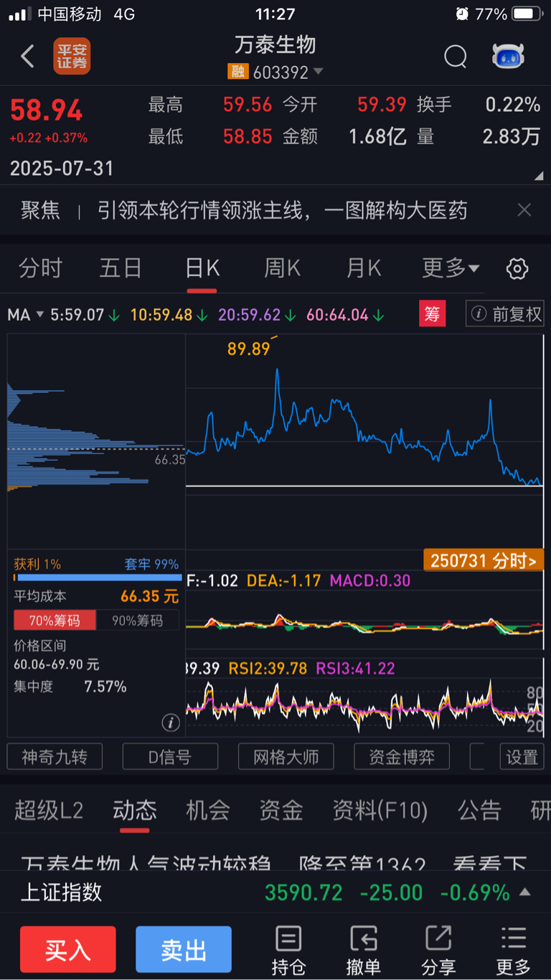551x980 pixels.
Task: Tap the alarm clock status icon
Action: [x=462, y=14]
